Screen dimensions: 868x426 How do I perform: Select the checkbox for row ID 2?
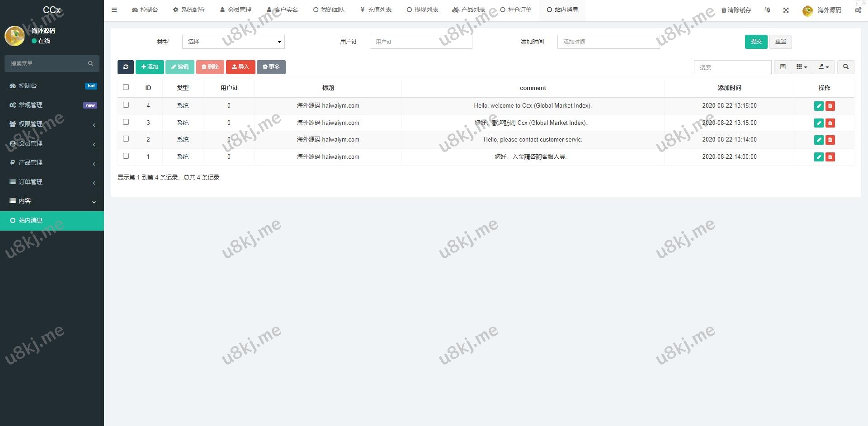[126, 139]
